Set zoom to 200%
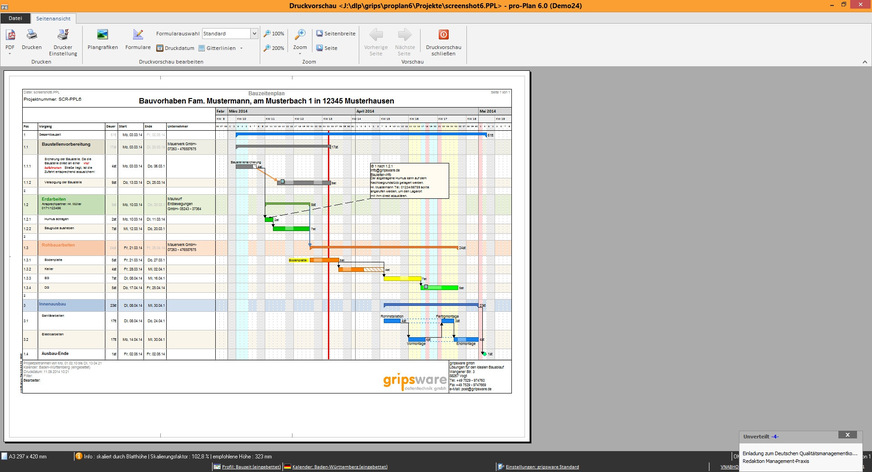 (x=274, y=47)
